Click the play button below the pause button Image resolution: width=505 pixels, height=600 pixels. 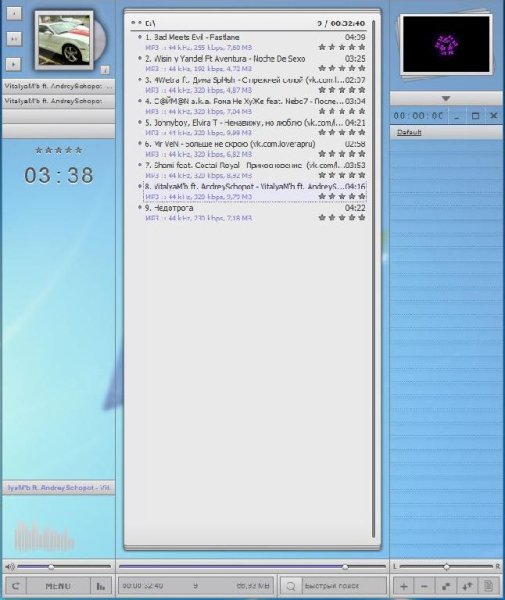tap(14, 64)
